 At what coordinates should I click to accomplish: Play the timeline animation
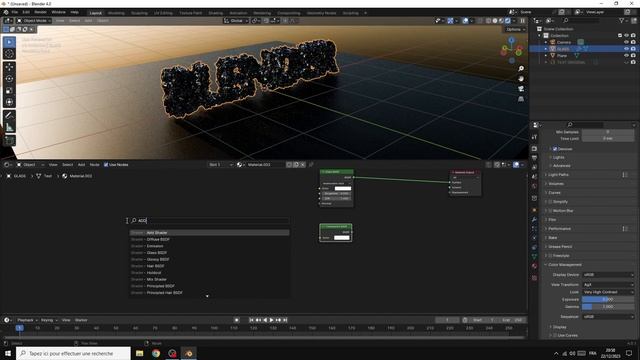(271, 320)
